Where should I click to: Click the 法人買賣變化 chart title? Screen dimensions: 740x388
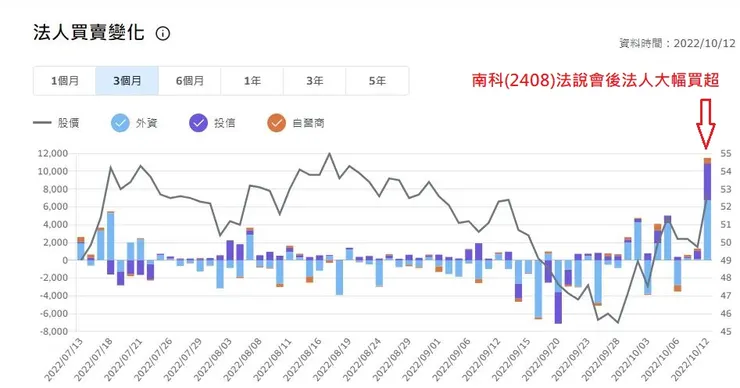point(89,33)
